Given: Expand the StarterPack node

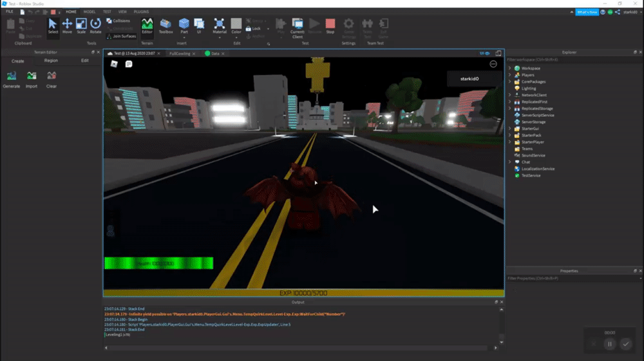Looking at the screenshot, I should click(510, 135).
